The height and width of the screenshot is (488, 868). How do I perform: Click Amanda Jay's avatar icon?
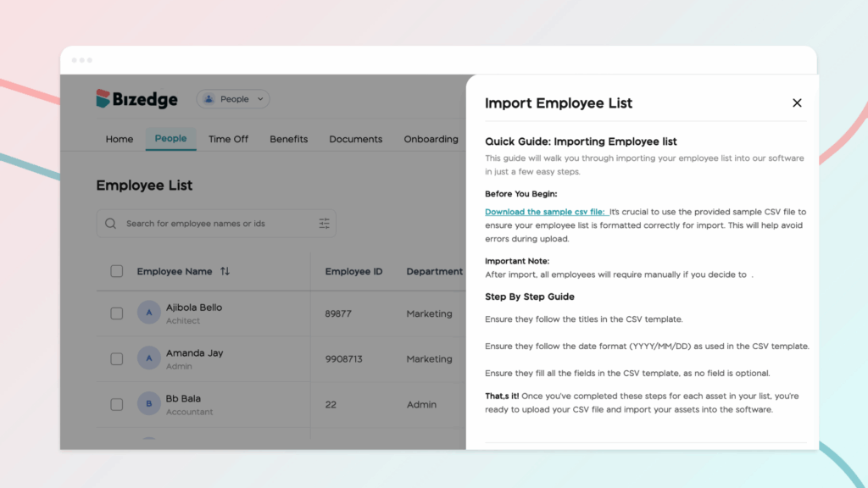click(149, 358)
